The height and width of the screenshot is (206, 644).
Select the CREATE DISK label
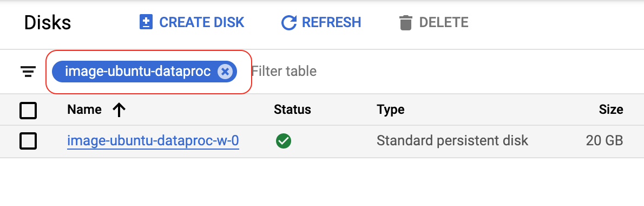click(x=202, y=22)
